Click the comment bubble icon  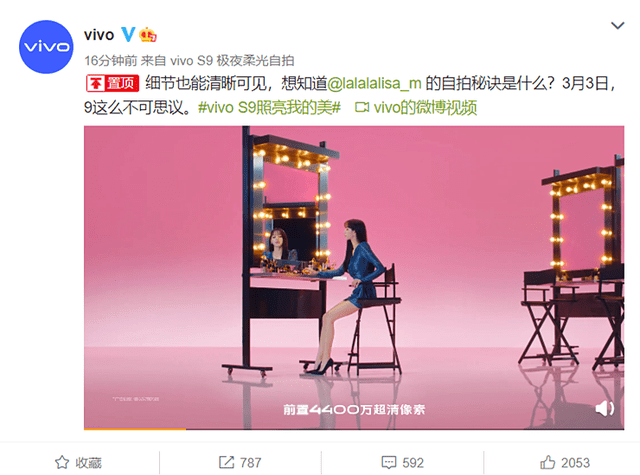(x=389, y=462)
